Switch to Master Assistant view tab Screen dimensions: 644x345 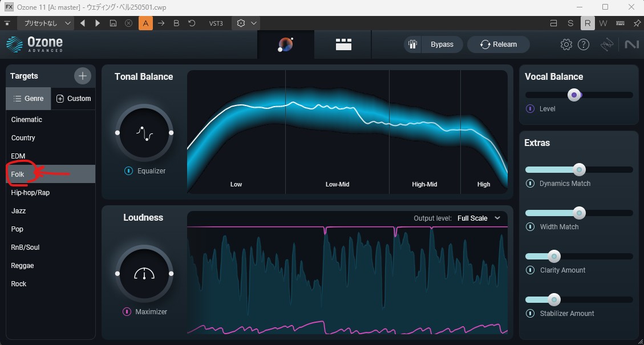click(285, 44)
